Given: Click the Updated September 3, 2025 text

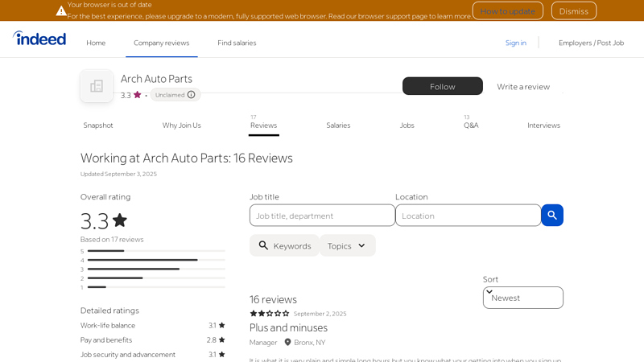Looking at the screenshot, I should click(118, 174).
